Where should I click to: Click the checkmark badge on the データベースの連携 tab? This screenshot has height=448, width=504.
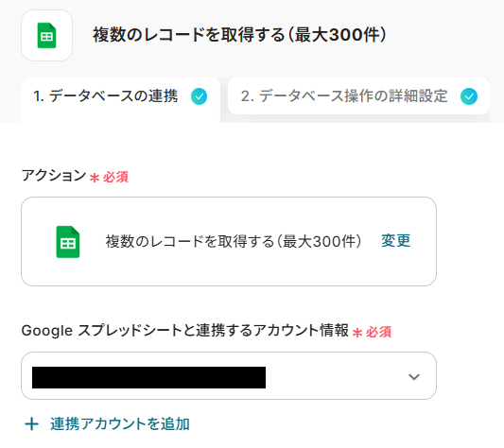coord(199,96)
